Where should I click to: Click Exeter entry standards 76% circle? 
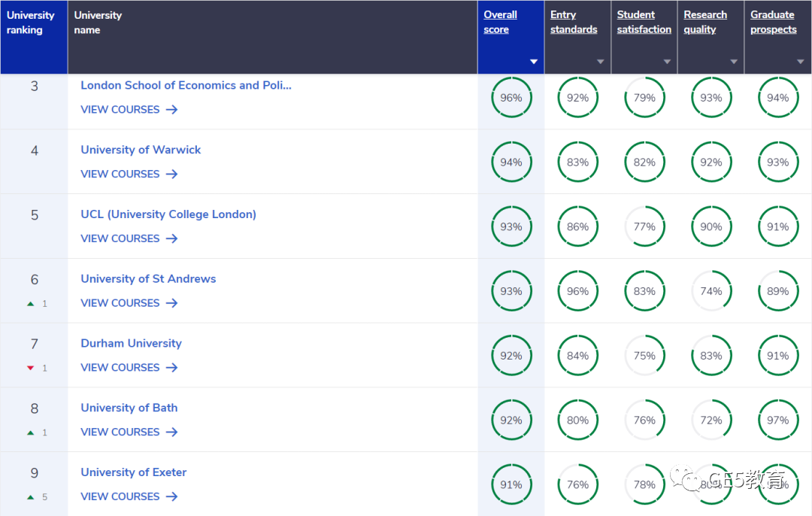(577, 484)
